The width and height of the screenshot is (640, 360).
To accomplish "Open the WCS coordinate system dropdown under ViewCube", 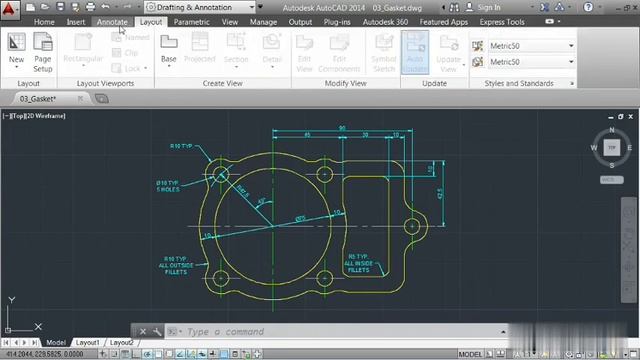I will click(611, 180).
